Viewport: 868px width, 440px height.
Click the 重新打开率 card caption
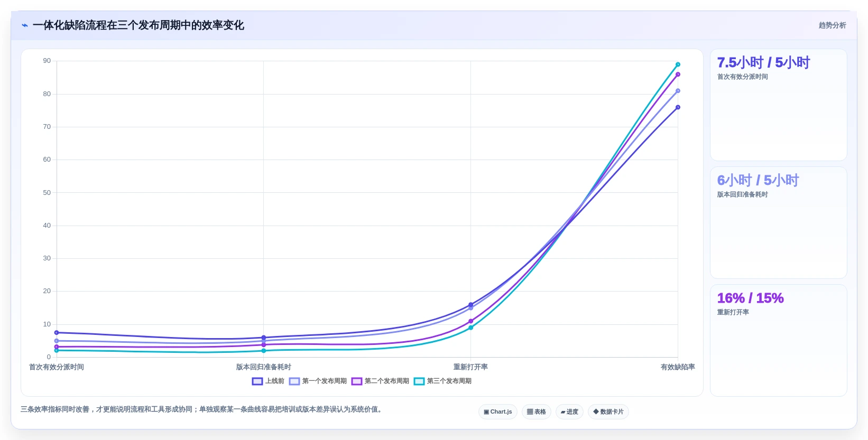pos(733,313)
